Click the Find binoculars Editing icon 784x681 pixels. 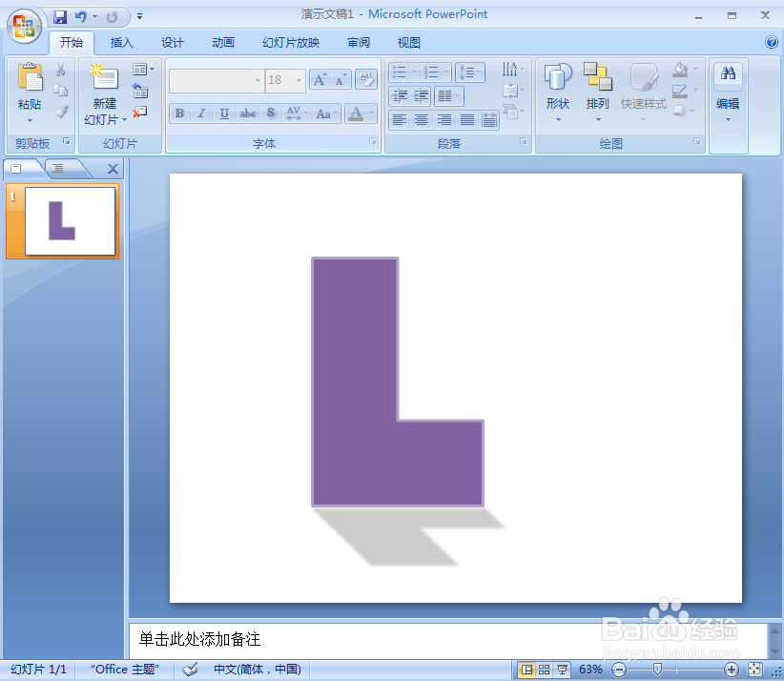tap(728, 74)
